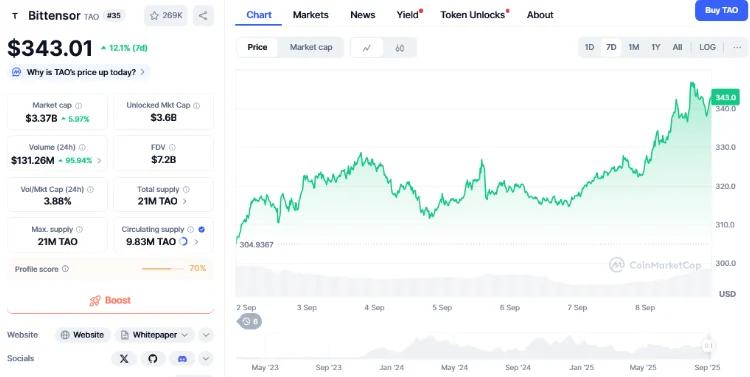Image resolution: width=750 pixels, height=377 pixels.
Task: Click the $343.01 price heading
Action: pos(50,48)
